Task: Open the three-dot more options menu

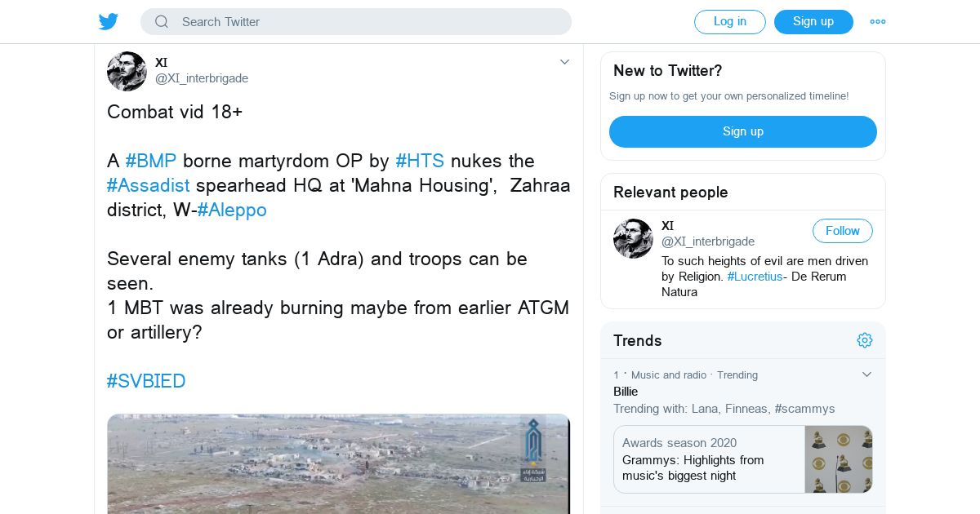Action: [x=878, y=22]
